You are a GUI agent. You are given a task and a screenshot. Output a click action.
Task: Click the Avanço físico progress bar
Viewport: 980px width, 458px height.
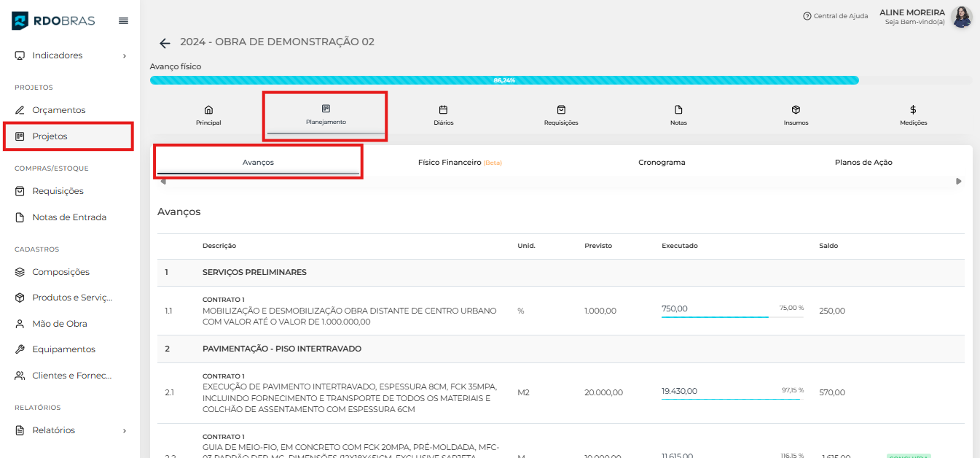[x=503, y=80]
